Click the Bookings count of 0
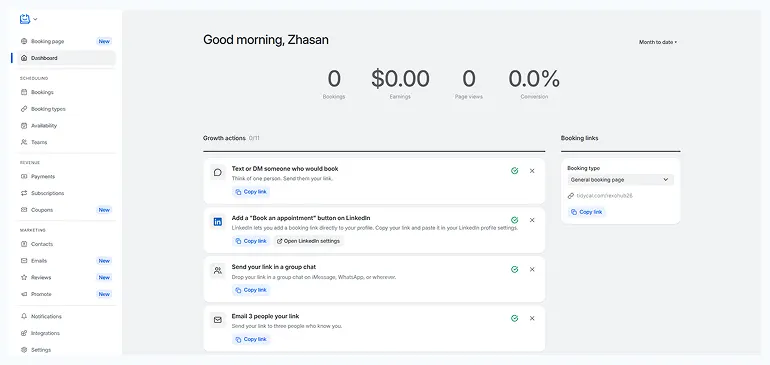This screenshot has height=365, width=770. 334,79
